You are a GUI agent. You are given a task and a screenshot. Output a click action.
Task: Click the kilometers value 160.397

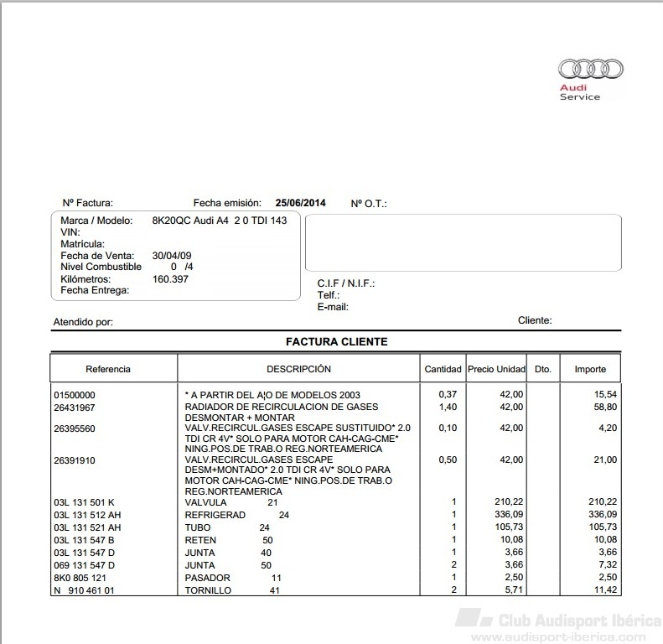coord(170,279)
